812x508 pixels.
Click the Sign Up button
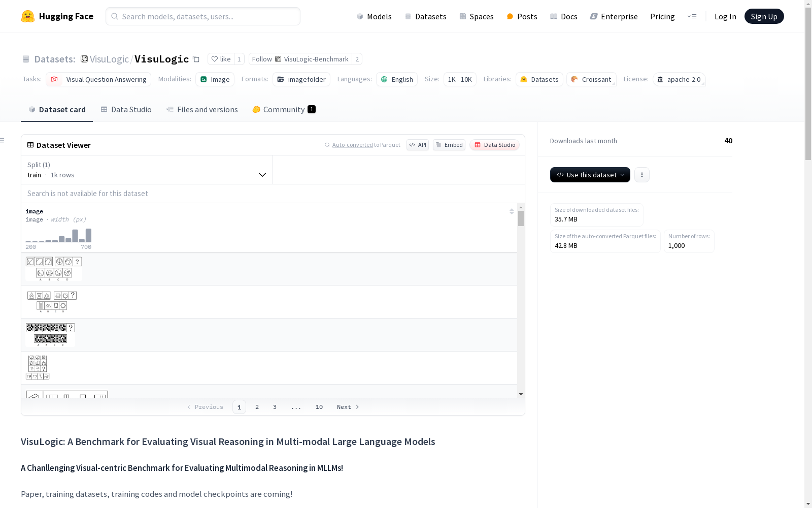[x=764, y=16]
